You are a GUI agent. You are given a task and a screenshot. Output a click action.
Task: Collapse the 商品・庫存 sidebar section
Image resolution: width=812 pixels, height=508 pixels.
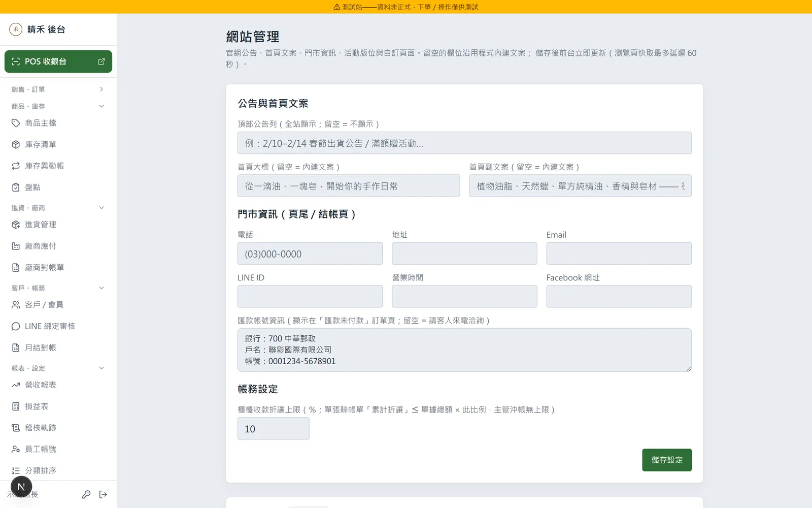[58, 106]
